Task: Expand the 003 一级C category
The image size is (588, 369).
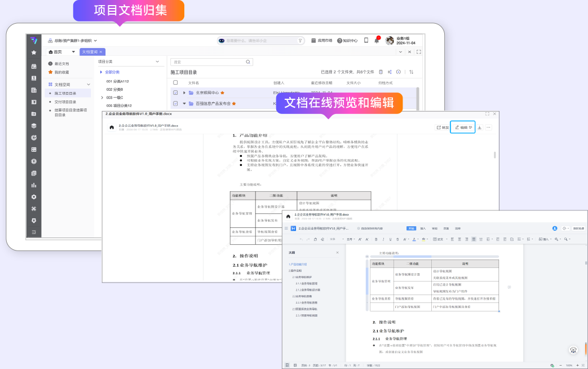Action: click(101, 98)
